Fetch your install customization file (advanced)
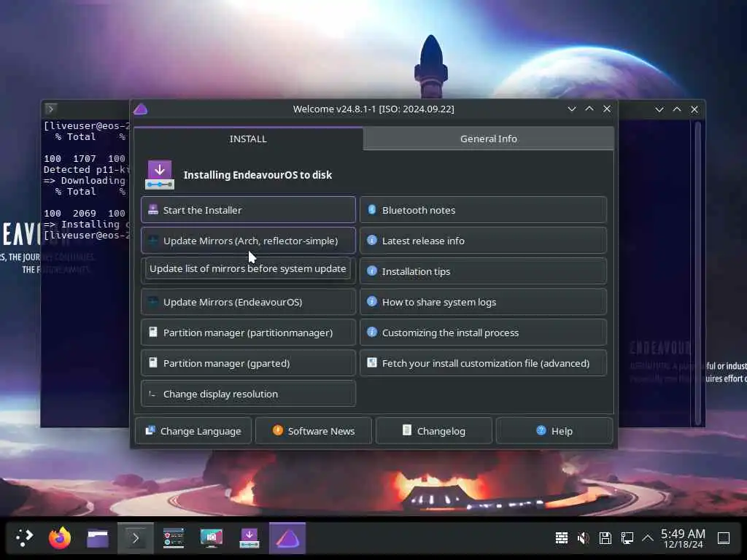747x560 pixels. click(x=483, y=363)
